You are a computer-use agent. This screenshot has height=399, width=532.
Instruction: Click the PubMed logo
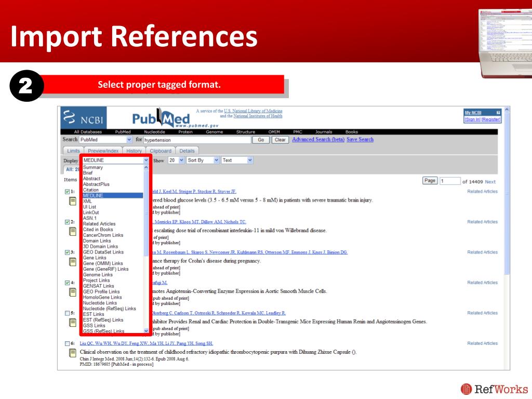[161, 118]
